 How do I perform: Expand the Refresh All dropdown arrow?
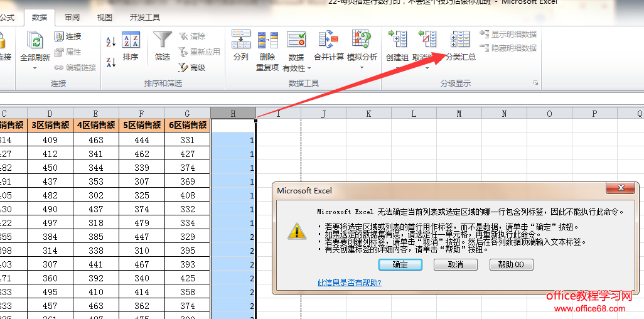(35, 68)
